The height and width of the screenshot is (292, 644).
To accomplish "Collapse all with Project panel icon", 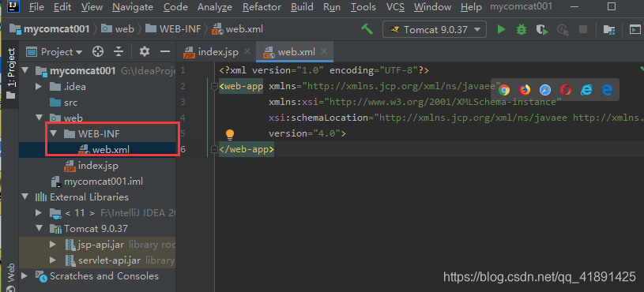I will coord(119,51).
